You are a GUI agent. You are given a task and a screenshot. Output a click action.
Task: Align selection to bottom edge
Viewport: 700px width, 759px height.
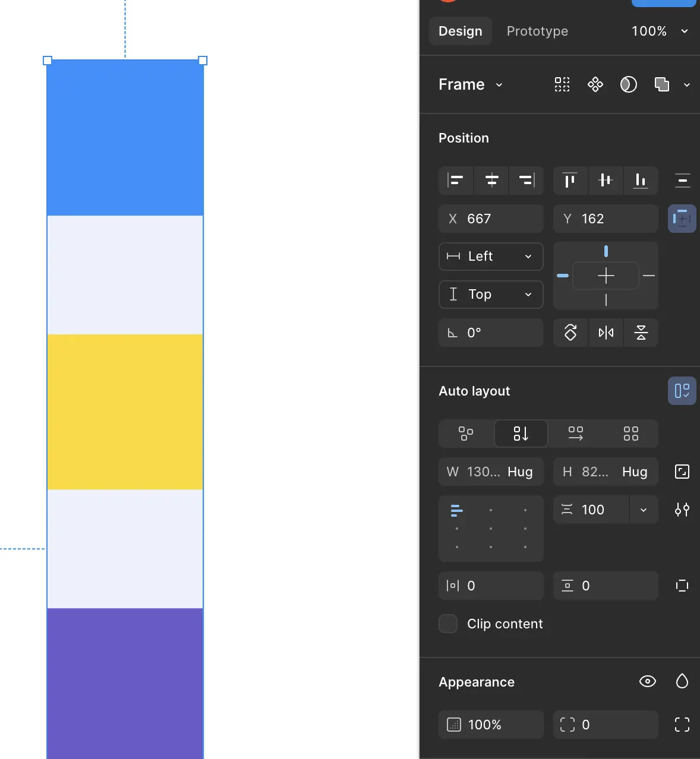tap(641, 181)
